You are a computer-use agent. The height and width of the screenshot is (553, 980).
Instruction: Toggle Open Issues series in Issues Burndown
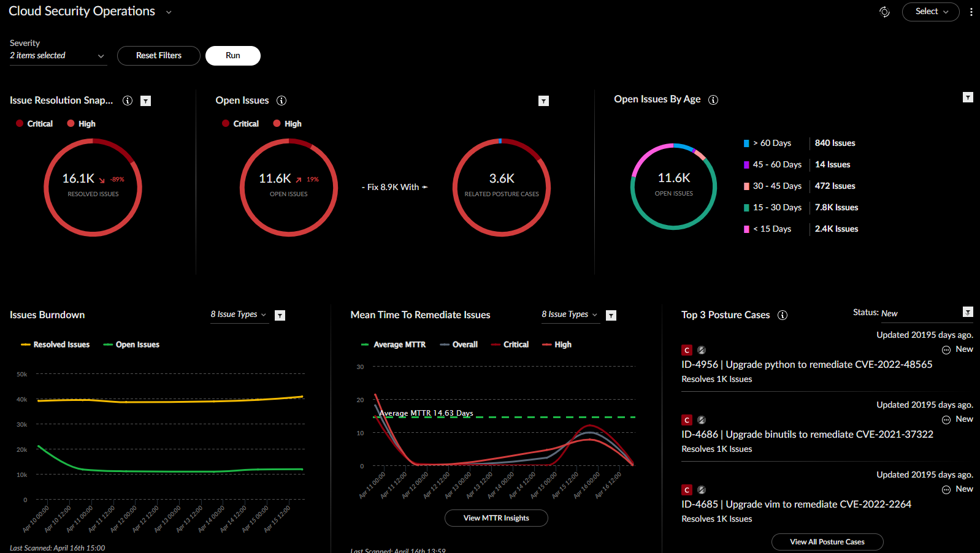coord(131,345)
